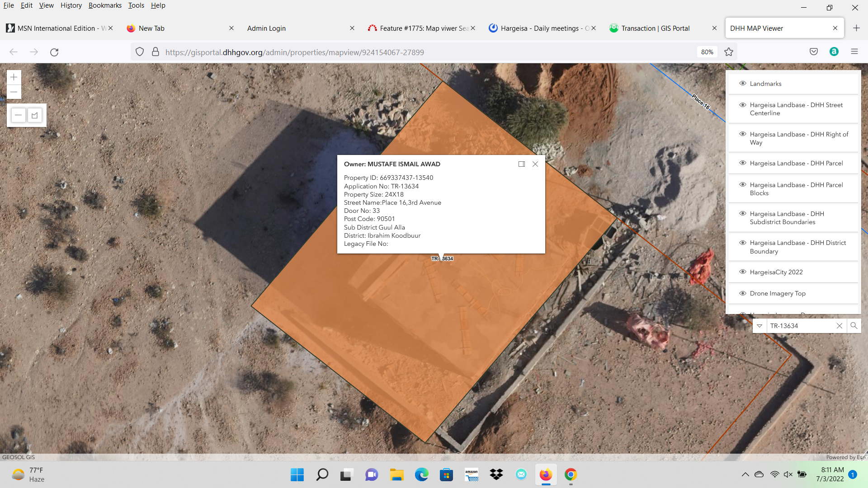Go forward to the next page
Image resolution: width=868 pixels, height=488 pixels.
click(x=34, y=52)
